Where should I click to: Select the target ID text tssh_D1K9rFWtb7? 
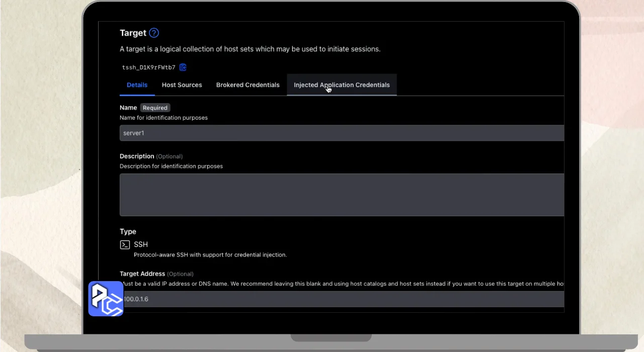pos(149,67)
